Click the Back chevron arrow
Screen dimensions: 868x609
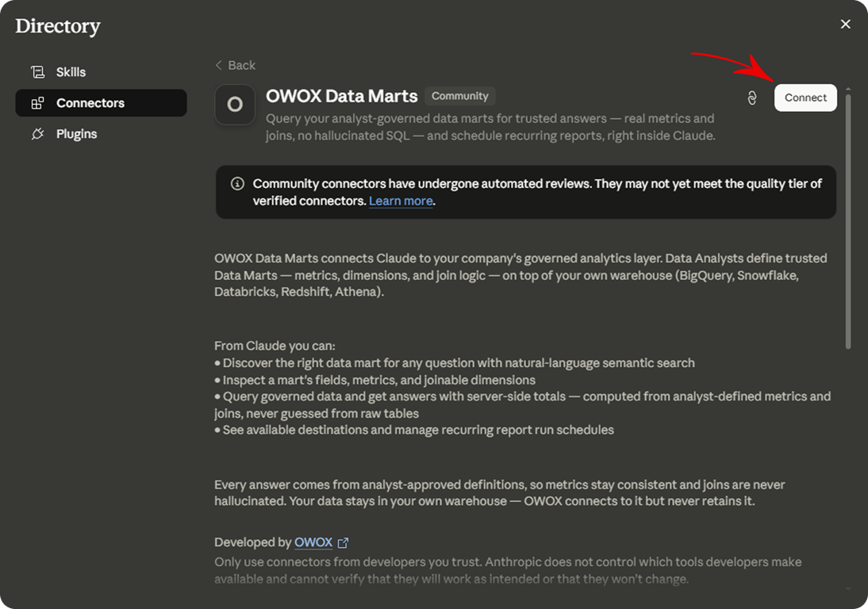point(219,65)
